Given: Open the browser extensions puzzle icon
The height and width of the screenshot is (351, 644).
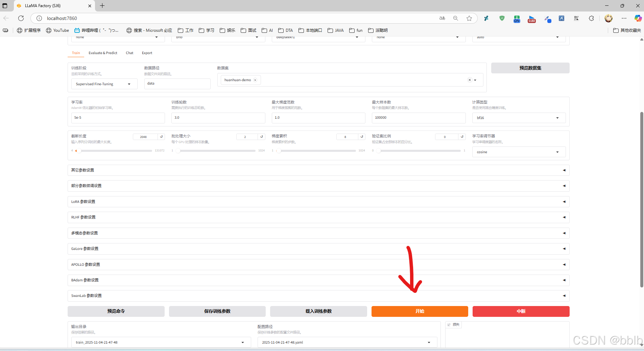Looking at the screenshot, I should coord(591,18).
